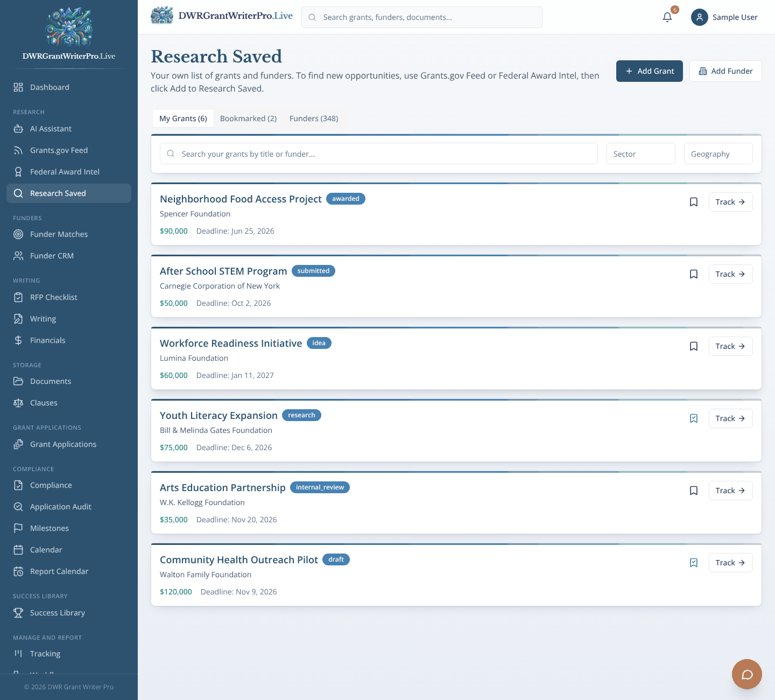Viewport: 775px width, 700px height.
Task: Open AI Assistant robot icon
Action: click(18, 129)
